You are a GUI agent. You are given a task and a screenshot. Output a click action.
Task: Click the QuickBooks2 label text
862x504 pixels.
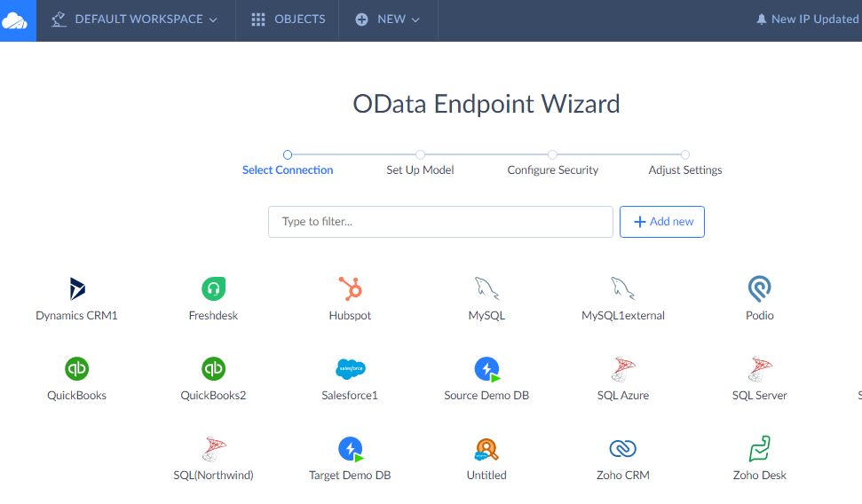click(213, 395)
